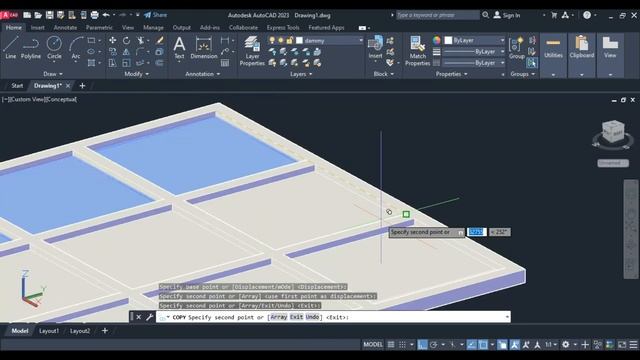Viewport: 640px width, 360px height.
Task: Click Sign In
Action: point(507,15)
